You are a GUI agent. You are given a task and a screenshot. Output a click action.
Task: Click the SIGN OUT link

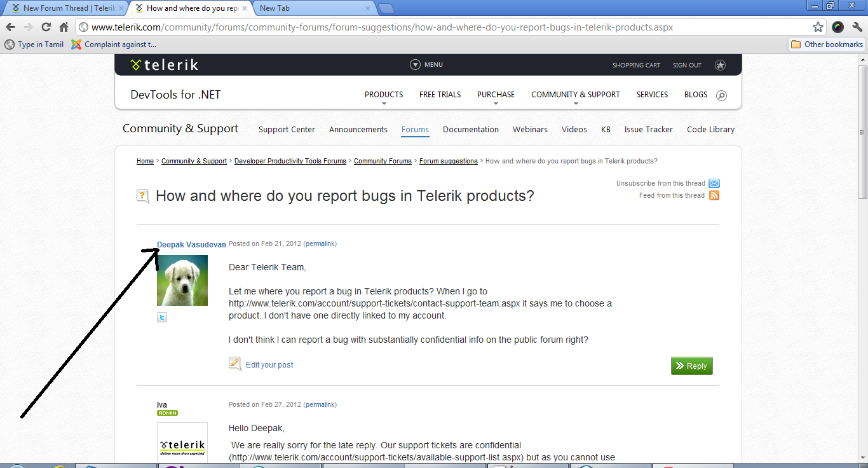(x=687, y=65)
